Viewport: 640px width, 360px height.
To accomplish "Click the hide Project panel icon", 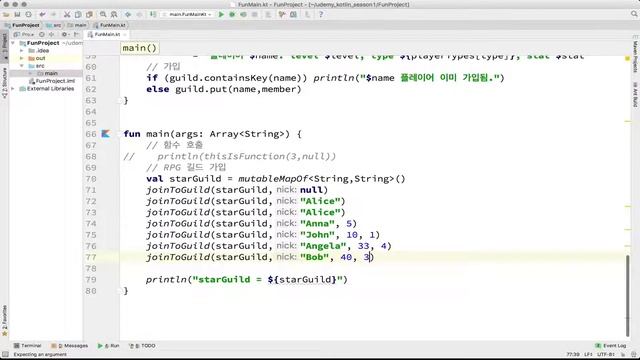I will 76,35.
